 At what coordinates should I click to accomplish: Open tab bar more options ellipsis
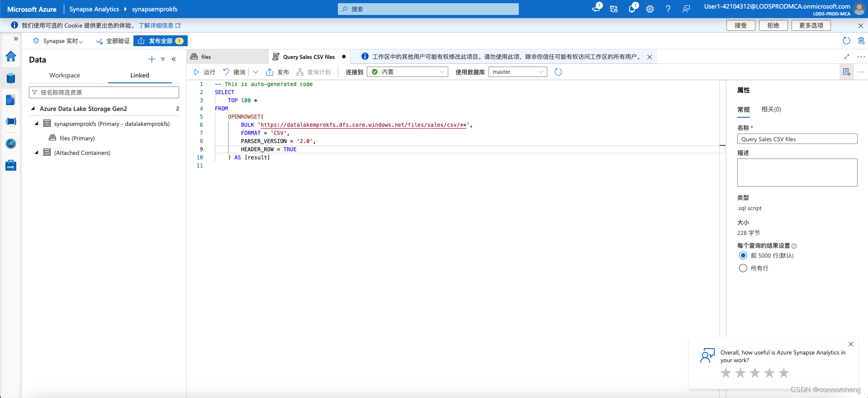click(x=861, y=57)
